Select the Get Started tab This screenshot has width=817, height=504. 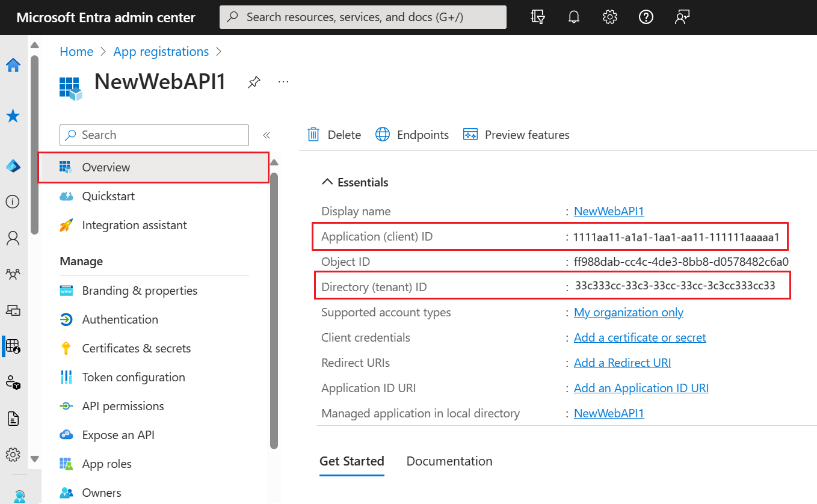click(x=351, y=461)
